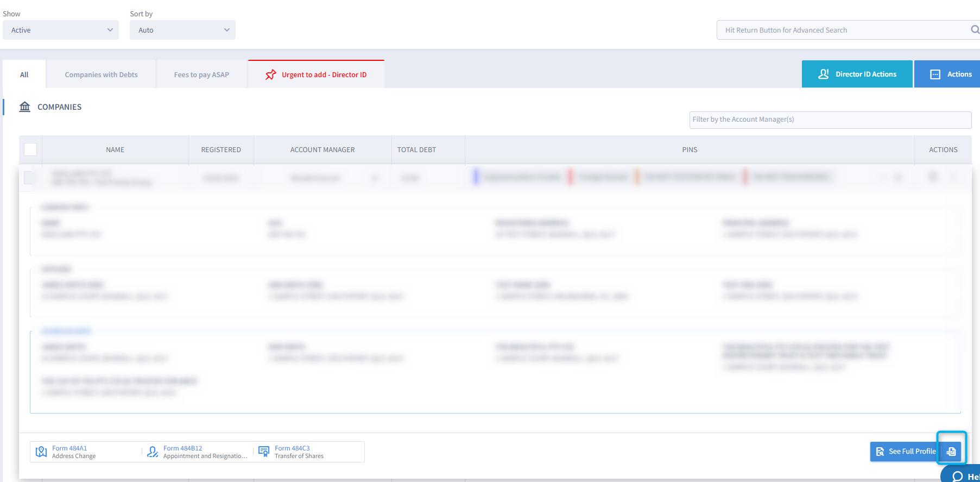This screenshot has height=482, width=980.
Task: Click the Form 484C3 share transfer icon
Action: coord(264,452)
